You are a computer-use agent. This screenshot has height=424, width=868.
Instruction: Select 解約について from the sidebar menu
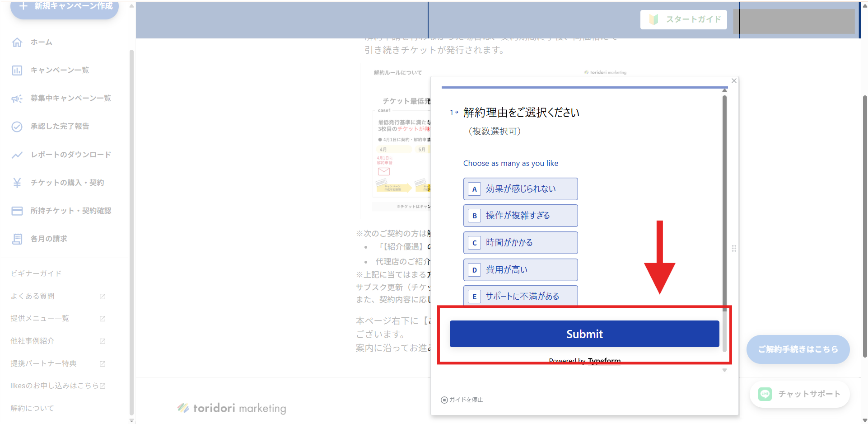[x=32, y=408]
